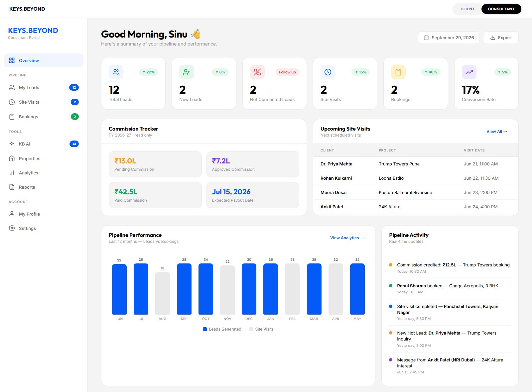Open Approved Commission card ₹7.2L

pyautogui.click(x=253, y=164)
